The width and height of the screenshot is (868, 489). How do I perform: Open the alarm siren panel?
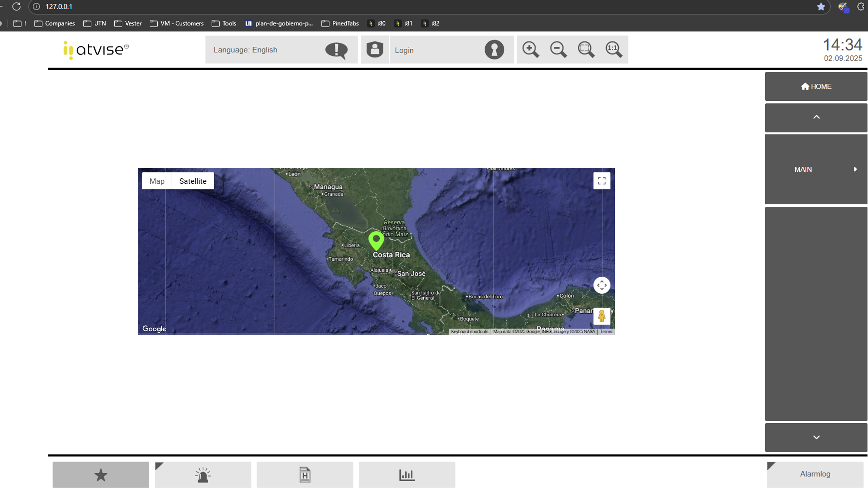[x=203, y=475]
